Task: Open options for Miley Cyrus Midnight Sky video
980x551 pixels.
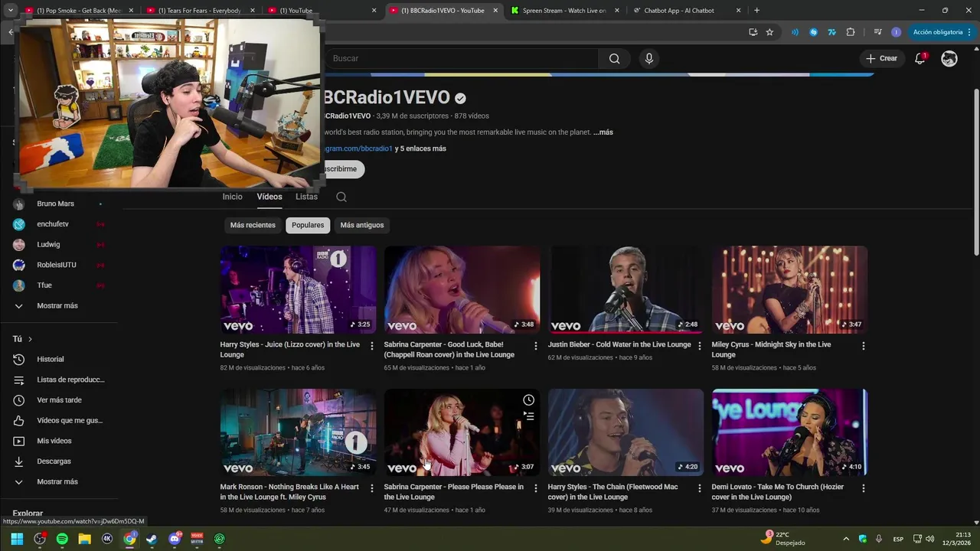Action: tap(864, 346)
